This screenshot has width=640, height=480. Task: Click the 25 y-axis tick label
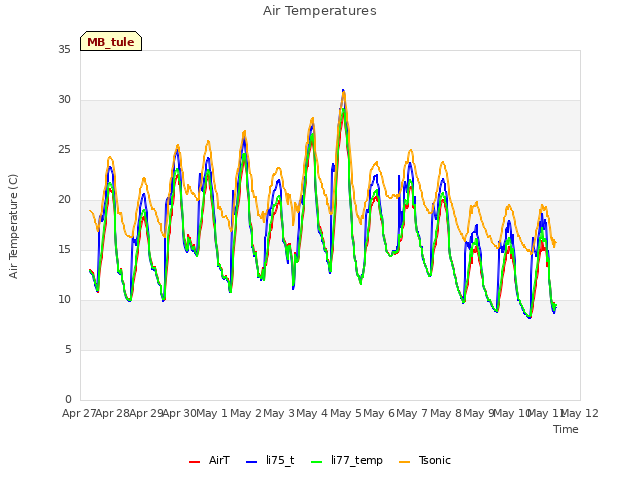(x=64, y=150)
